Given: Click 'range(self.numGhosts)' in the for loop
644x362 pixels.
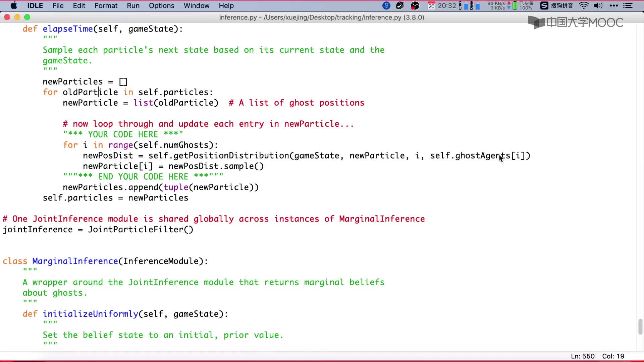Looking at the screenshot, I should click(161, 145).
